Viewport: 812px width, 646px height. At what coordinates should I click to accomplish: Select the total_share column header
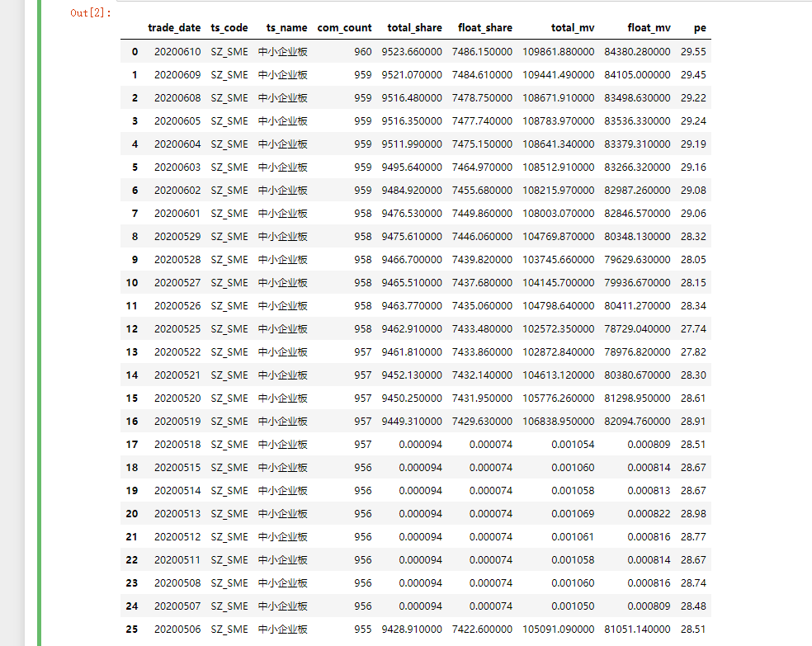(415, 27)
